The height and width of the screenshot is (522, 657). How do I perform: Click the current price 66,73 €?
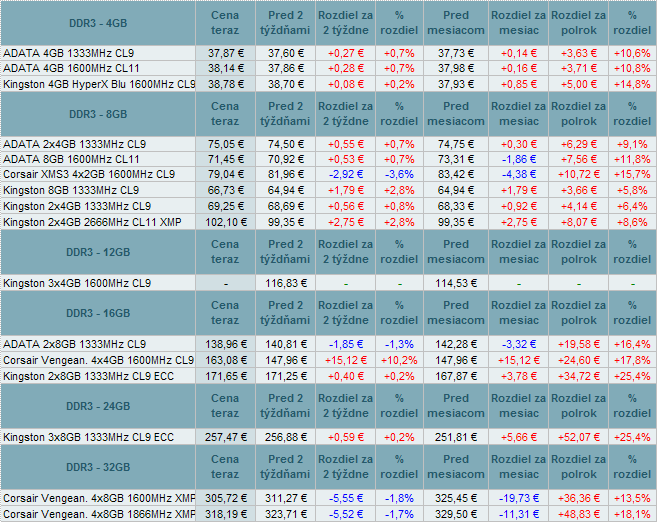pos(226,191)
